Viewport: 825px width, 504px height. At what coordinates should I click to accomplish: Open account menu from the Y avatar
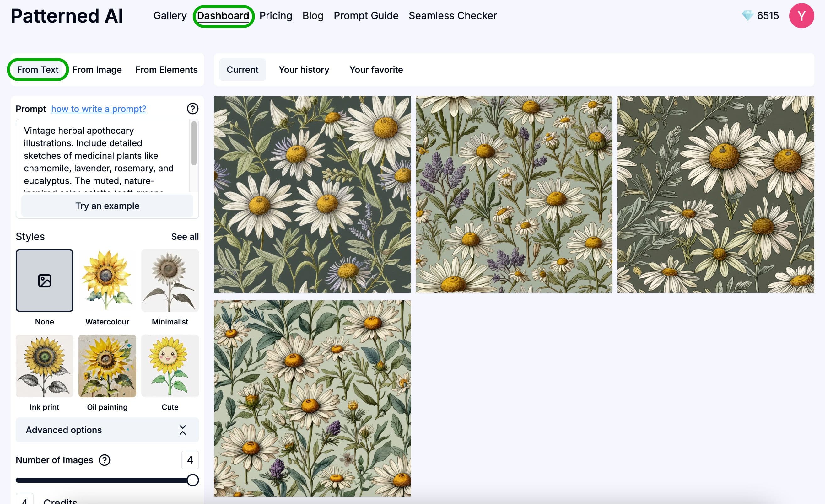(x=801, y=15)
